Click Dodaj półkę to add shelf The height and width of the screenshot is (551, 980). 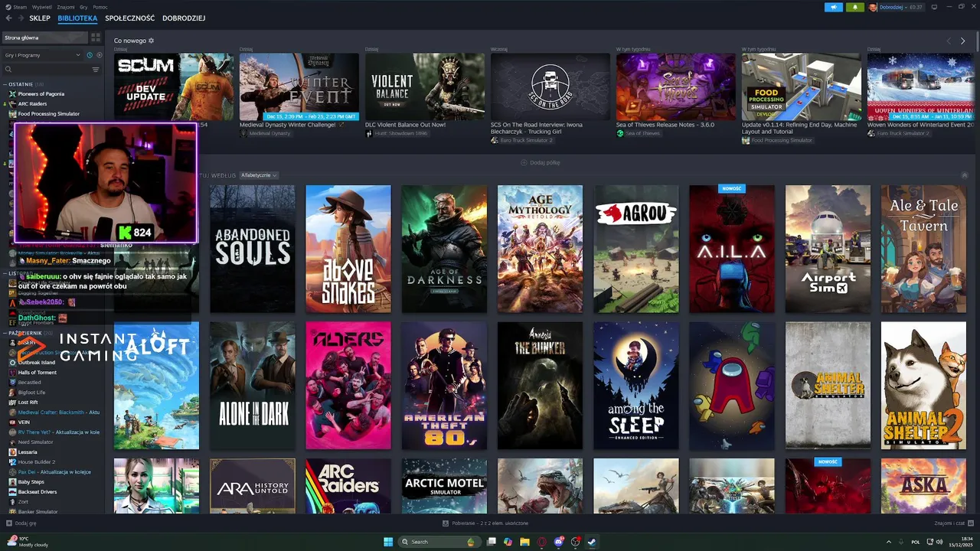[540, 162]
